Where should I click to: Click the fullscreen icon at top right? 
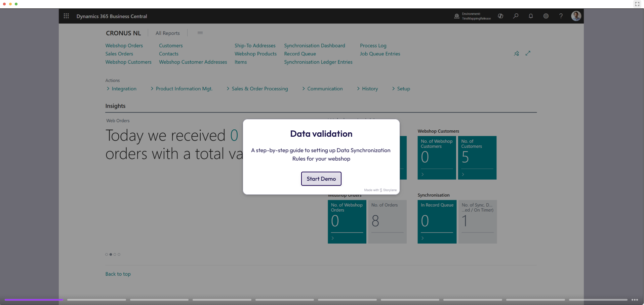pos(637,4)
